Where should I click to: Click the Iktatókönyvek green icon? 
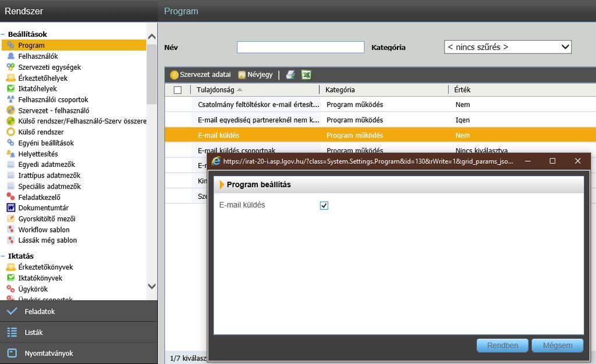[10, 278]
